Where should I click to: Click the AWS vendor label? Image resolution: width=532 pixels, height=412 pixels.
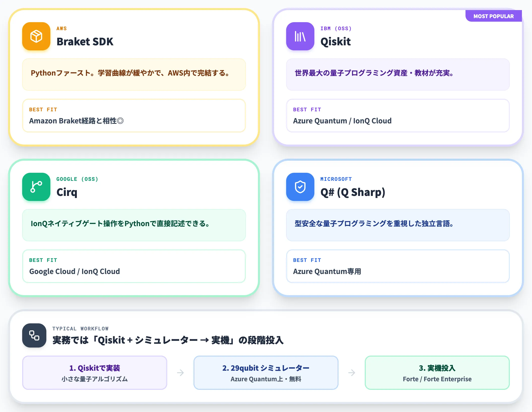click(x=62, y=28)
